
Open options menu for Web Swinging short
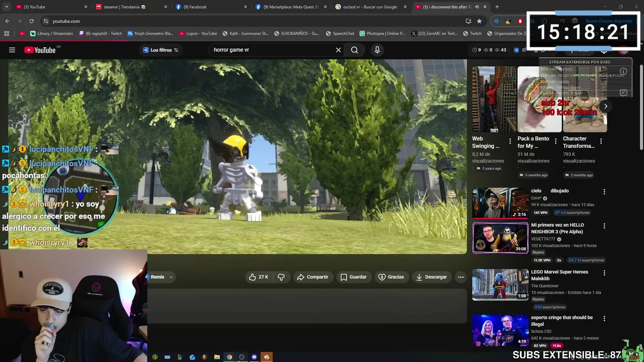click(510, 141)
